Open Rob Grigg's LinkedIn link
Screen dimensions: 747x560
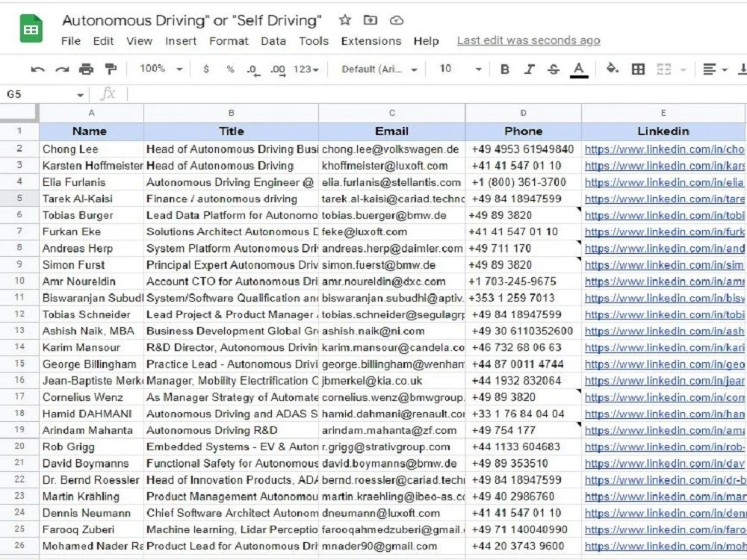pos(664,447)
